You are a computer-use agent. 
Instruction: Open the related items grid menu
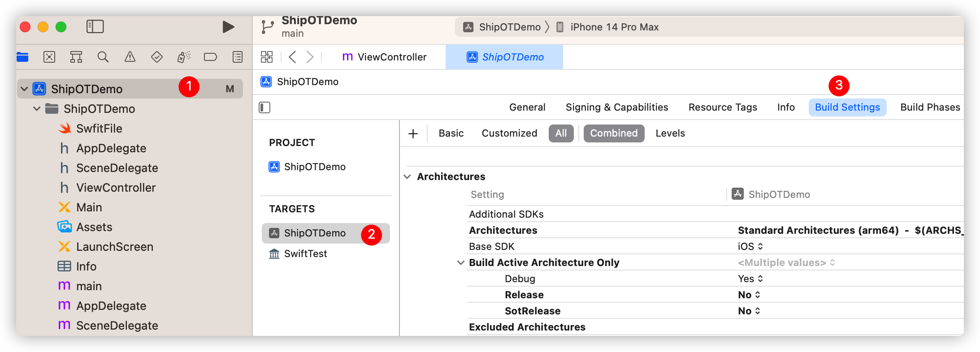tap(267, 57)
